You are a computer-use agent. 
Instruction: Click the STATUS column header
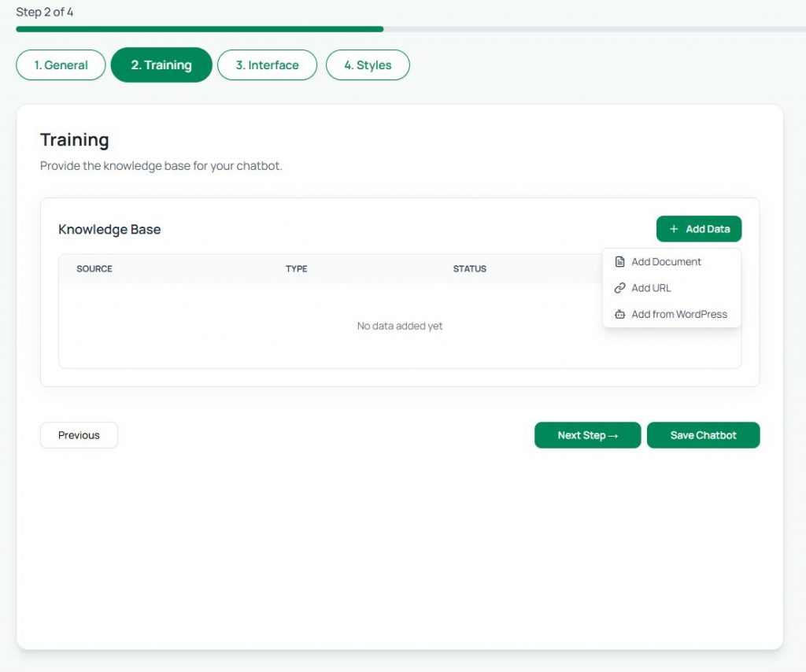(469, 268)
